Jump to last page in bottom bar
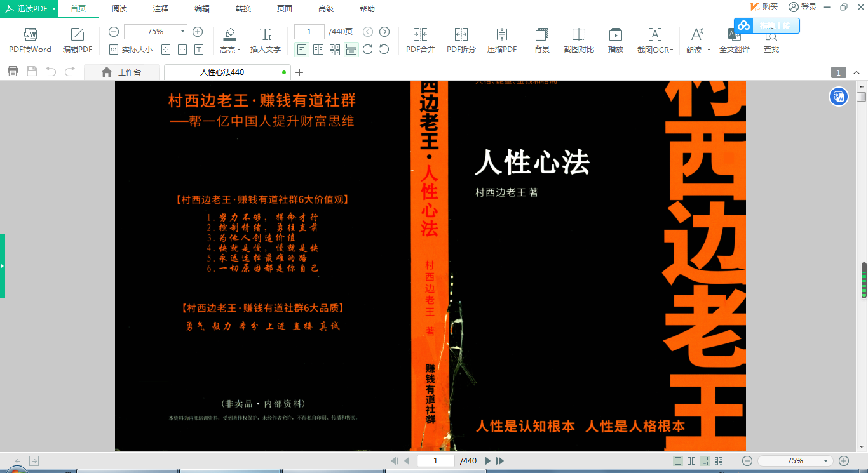868x473 pixels. [500, 461]
